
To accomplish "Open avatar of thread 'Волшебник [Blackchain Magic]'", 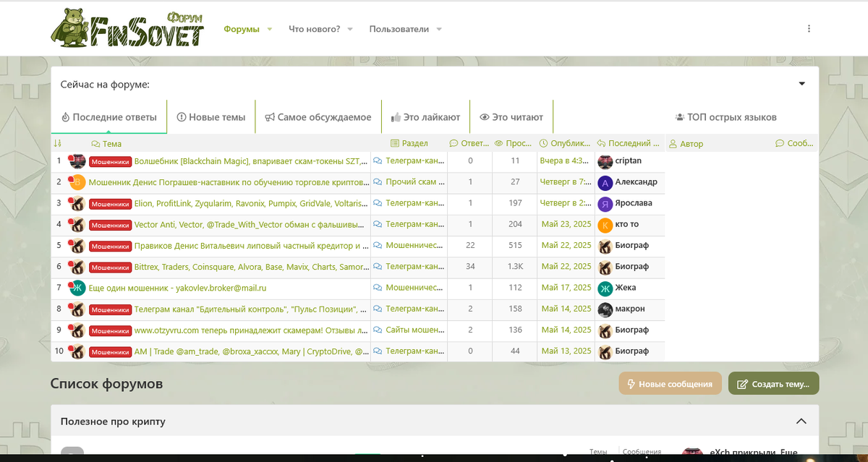I will 77,161.
